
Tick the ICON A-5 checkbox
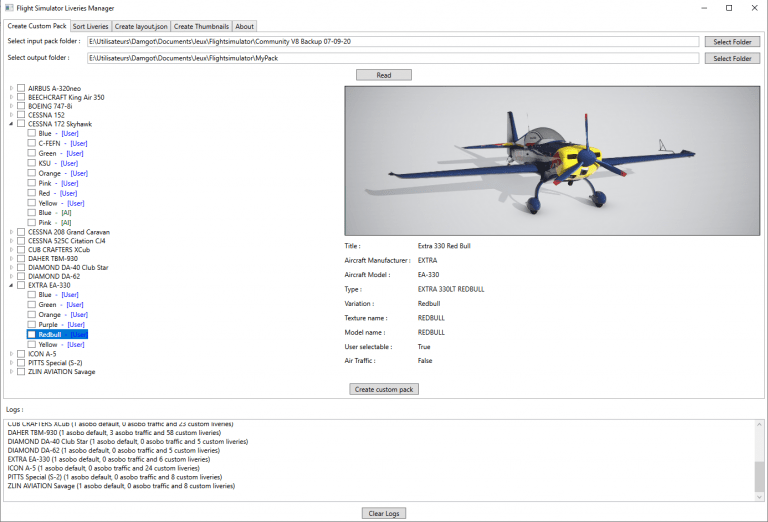(x=21, y=354)
